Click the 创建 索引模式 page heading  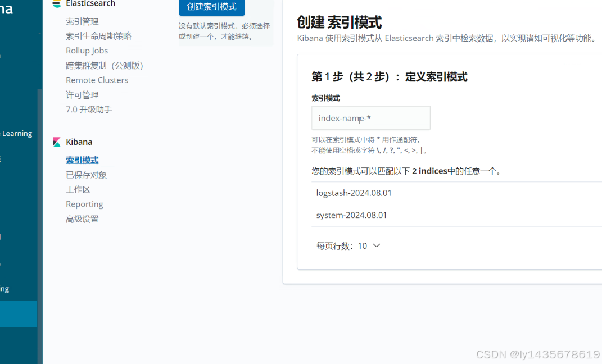340,22
